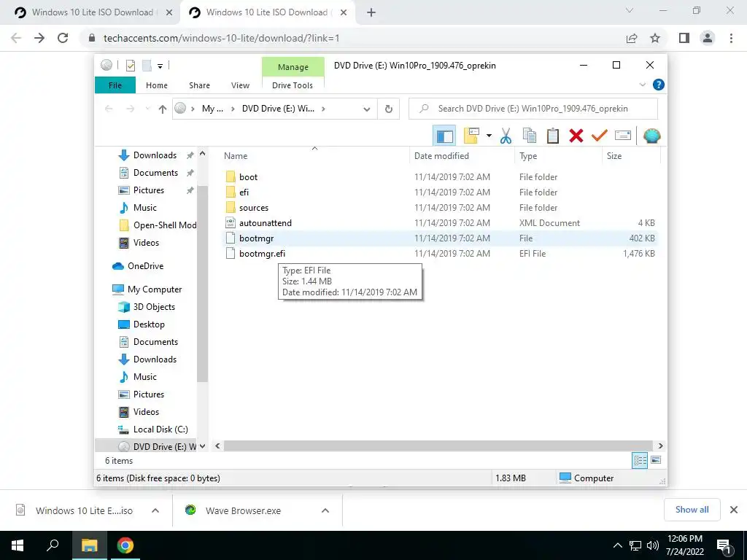Click the quick access New Folder icon
Screen dimensions: 747x560
click(x=147, y=66)
